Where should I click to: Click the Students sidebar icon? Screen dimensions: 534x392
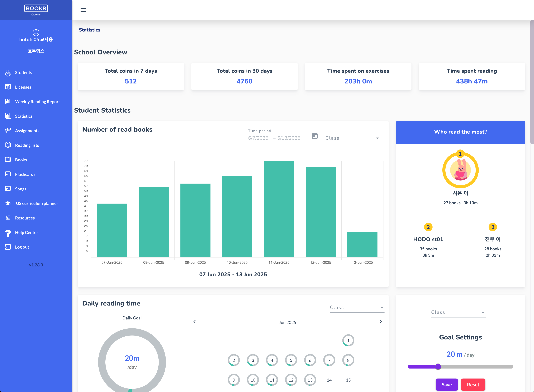tap(8, 73)
